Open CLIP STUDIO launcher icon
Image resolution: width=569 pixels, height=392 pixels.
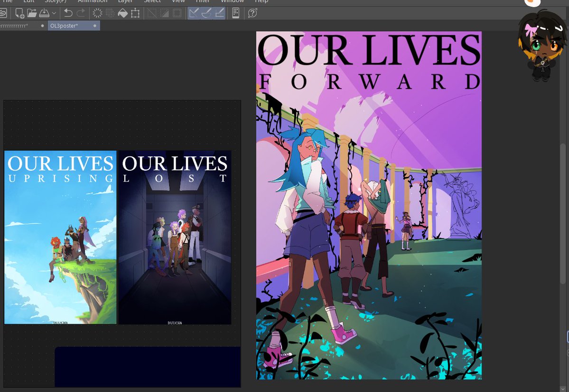point(3,13)
